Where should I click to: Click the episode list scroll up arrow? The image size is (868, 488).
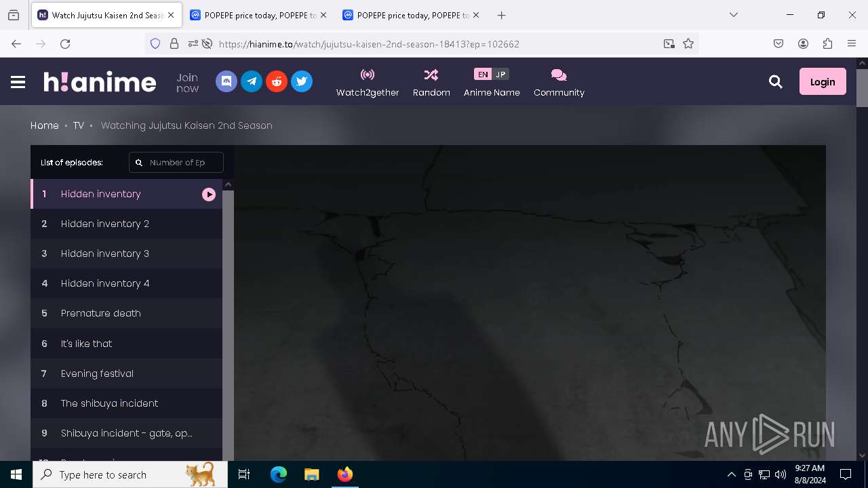point(229,184)
